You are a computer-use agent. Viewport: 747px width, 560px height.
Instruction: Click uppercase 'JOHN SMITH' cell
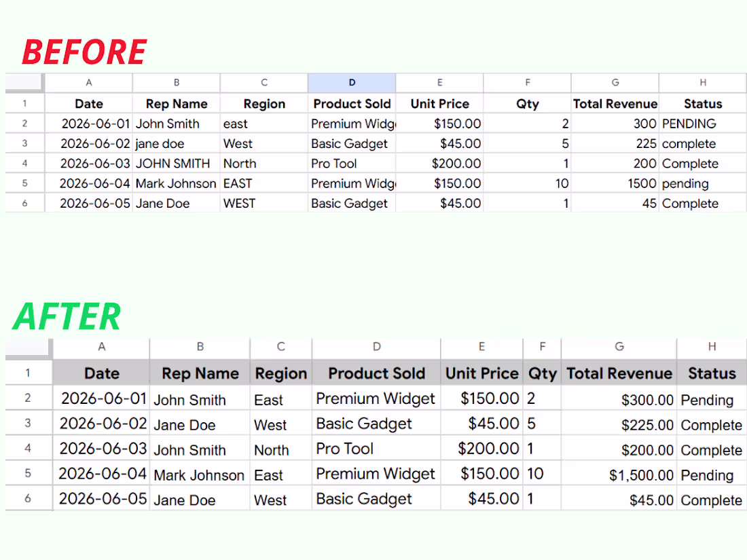[177, 164]
